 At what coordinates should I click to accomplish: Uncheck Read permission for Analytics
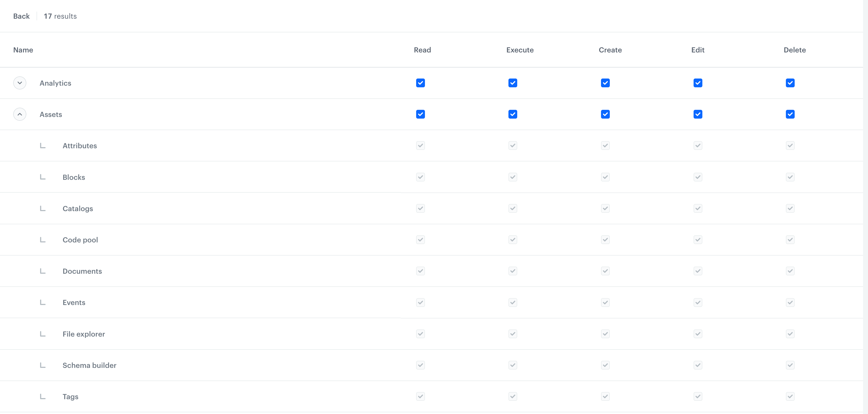point(420,83)
